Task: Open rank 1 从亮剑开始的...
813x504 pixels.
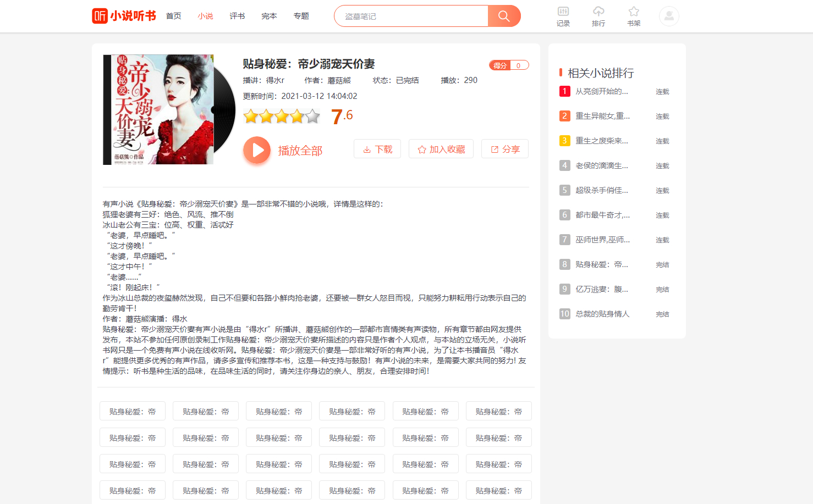Action: (x=602, y=91)
